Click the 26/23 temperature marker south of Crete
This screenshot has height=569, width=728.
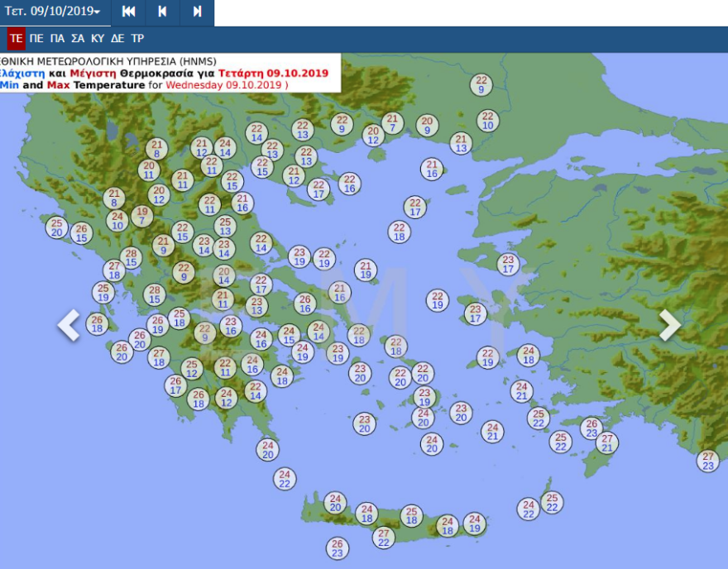click(337, 548)
